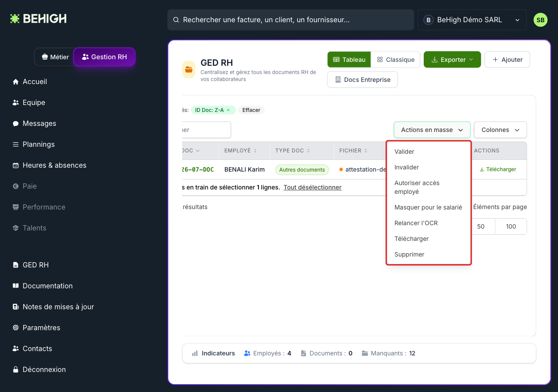Open GED RH sidebar entry
The height and width of the screenshot is (392, 558).
(31, 265)
